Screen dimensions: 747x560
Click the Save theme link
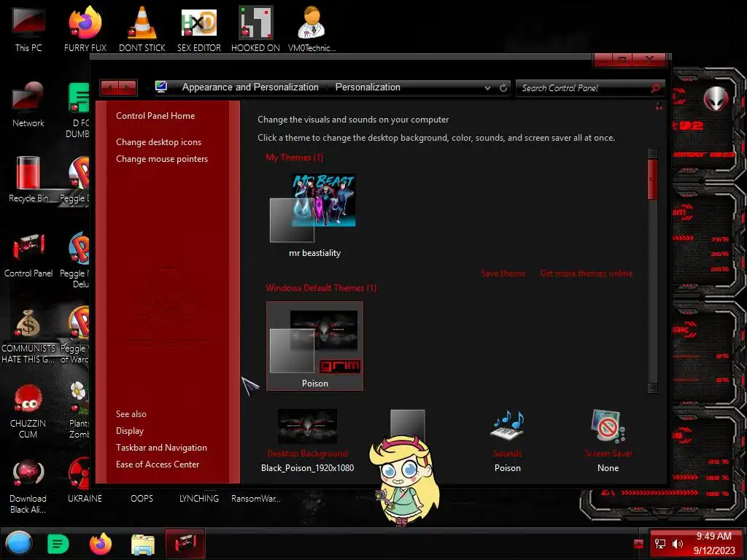503,273
